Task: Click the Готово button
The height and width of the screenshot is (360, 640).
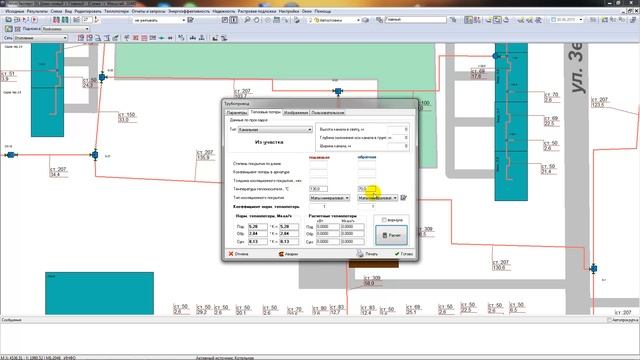Action: pos(404,254)
